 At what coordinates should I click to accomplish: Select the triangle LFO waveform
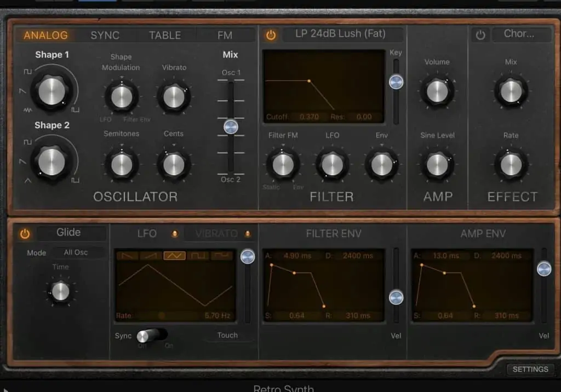tap(175, 256)
